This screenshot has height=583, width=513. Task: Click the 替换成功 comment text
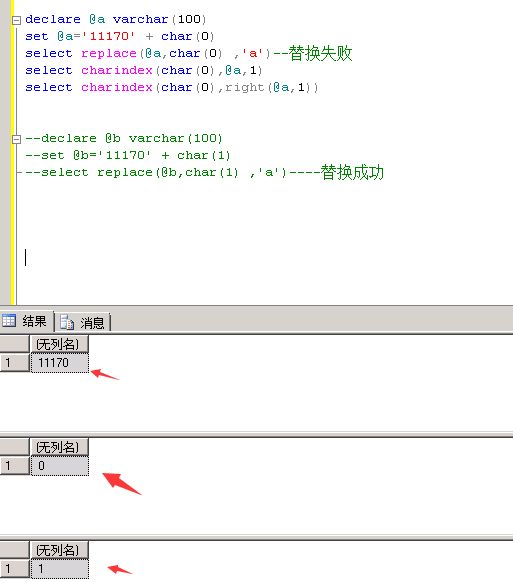[x=352, y=172]
